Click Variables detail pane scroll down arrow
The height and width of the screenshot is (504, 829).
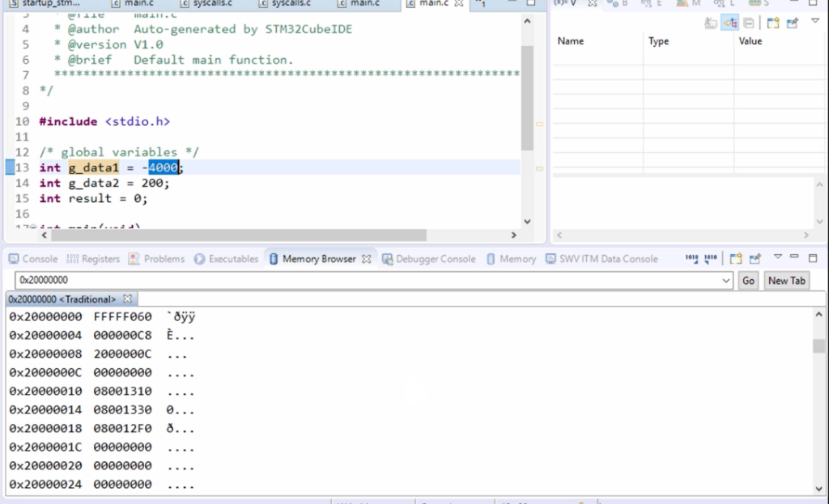click(819, 222)
